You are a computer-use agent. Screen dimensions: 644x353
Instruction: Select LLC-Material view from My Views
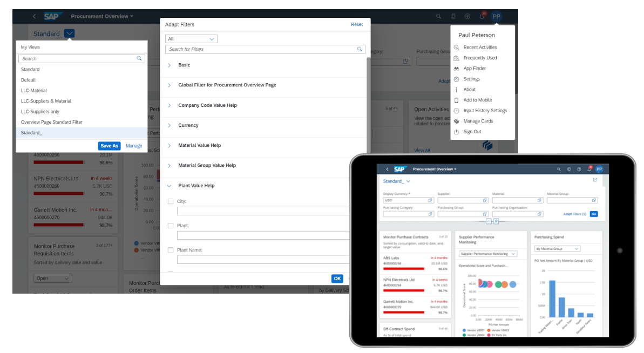pos(34,91)
